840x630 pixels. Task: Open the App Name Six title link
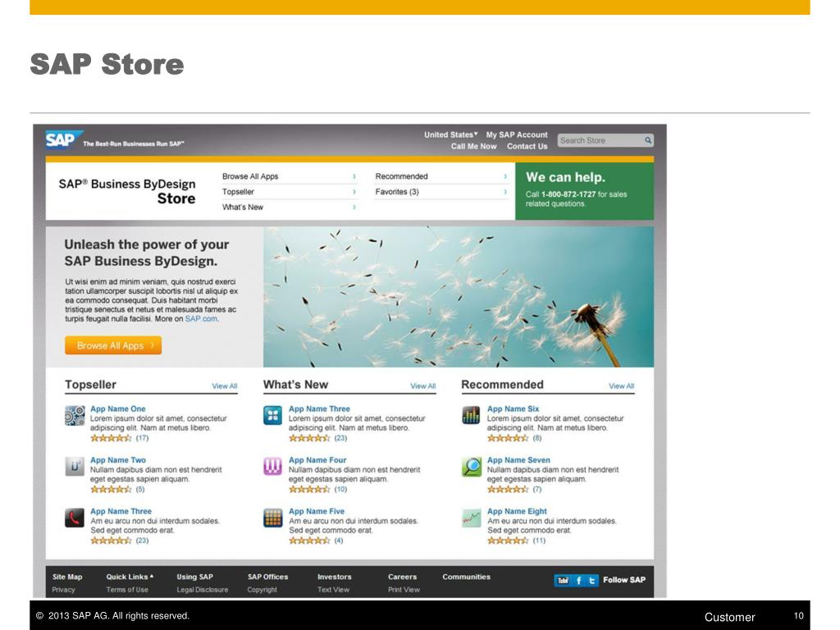point(514,409)
